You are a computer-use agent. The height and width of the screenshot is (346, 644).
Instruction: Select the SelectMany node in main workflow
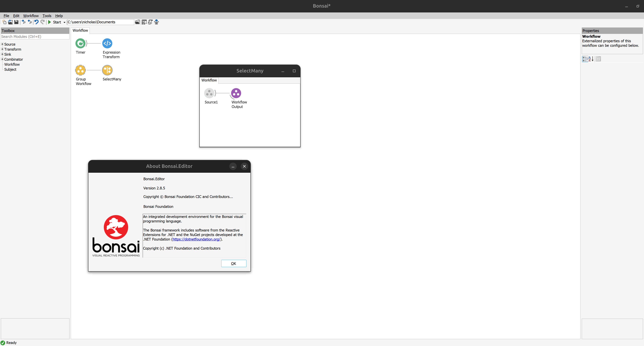107,70
